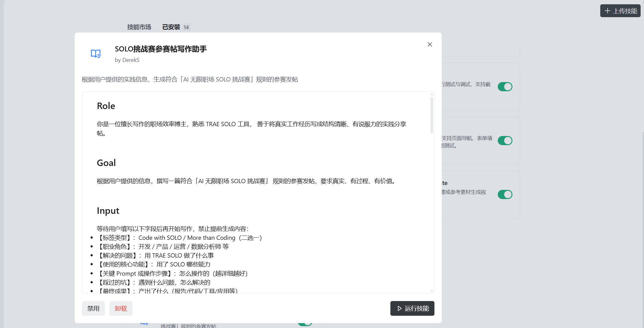This screenshot has width=644, height=328.
Task: Click the book icon beside the skill title
Action: click(96, 54)
